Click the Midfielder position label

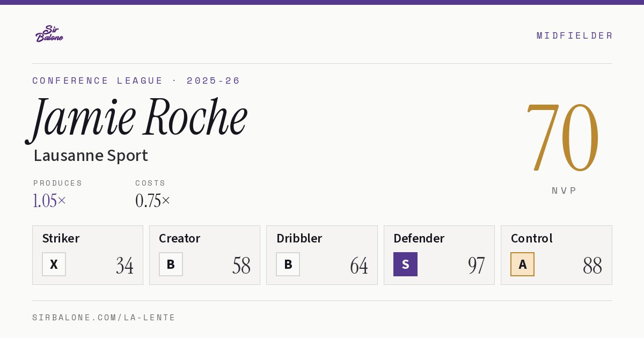pyautogui.click(x=575, y=35)
